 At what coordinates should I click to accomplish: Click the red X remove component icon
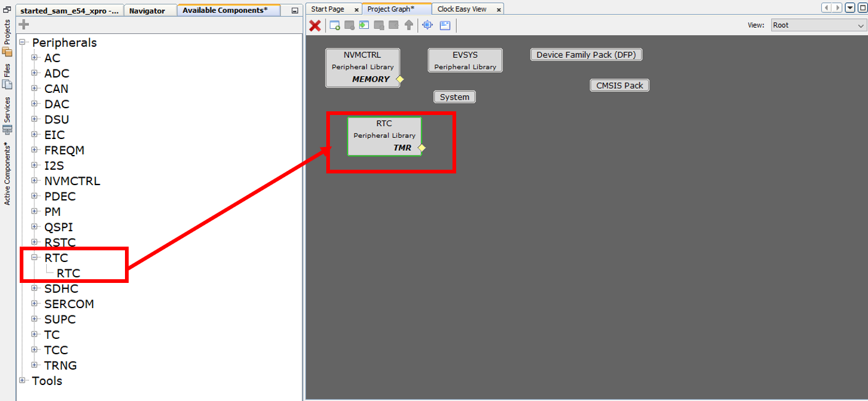(x=315, y=26)
